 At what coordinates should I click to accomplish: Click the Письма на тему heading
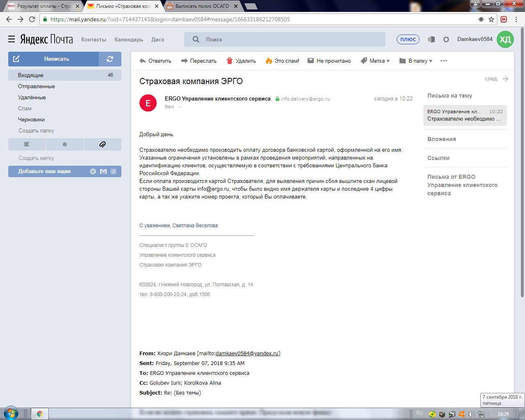point(450,96)
